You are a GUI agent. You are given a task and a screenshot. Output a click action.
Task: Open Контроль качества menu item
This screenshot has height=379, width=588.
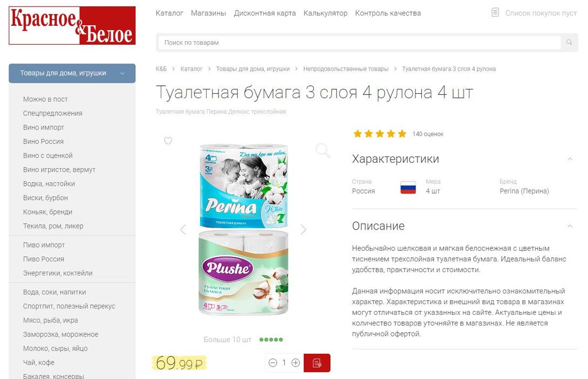[388, 13]
